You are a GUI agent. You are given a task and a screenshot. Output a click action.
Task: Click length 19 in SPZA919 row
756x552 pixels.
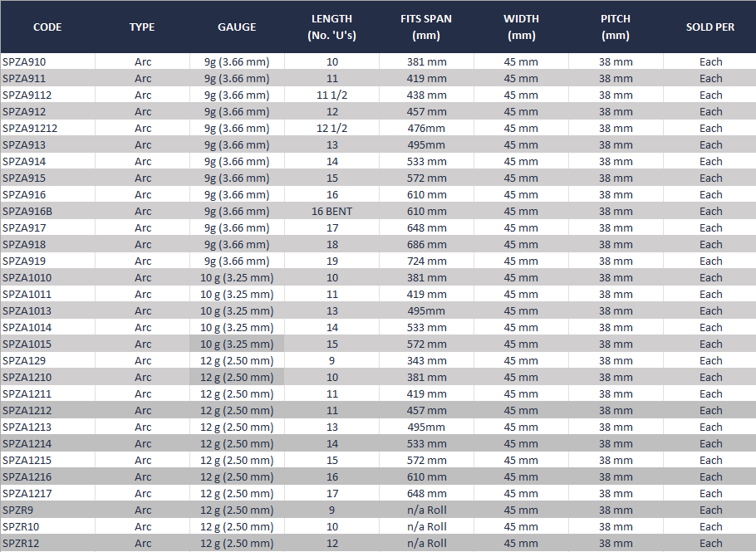point(331,261)
